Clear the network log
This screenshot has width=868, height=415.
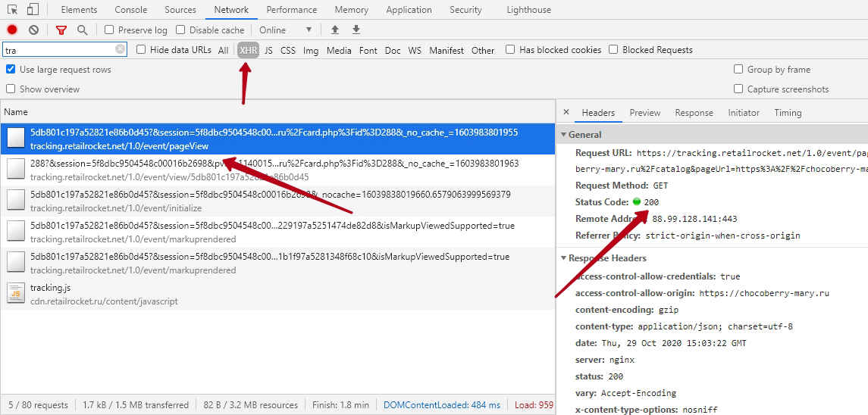tap(33, 30)
